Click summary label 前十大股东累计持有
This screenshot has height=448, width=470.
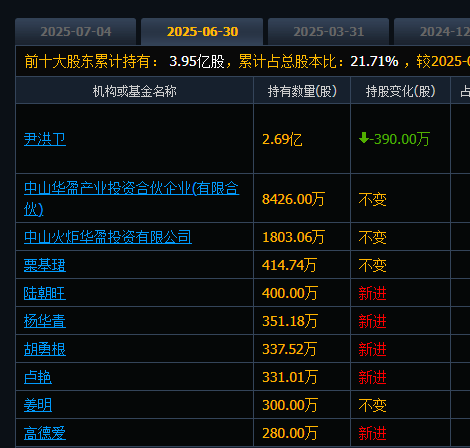(x=87, y=61)
